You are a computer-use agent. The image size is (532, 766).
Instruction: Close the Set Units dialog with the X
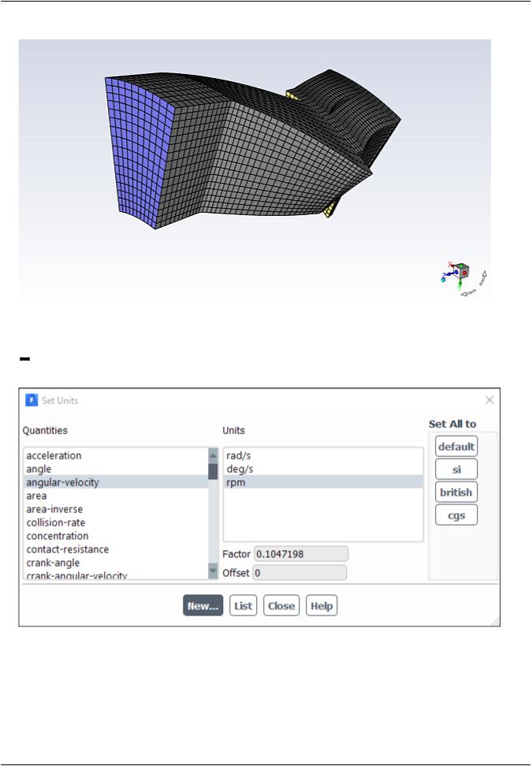pos(489,400)
